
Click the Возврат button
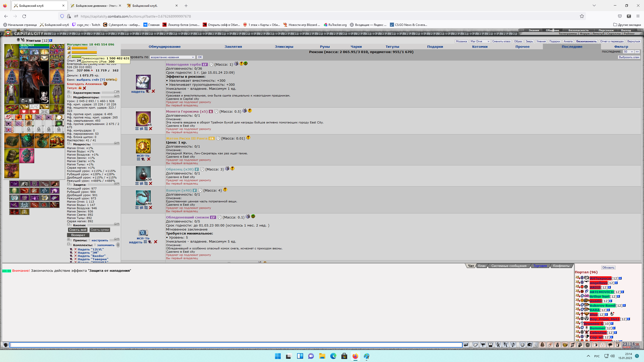click(78, 235)
